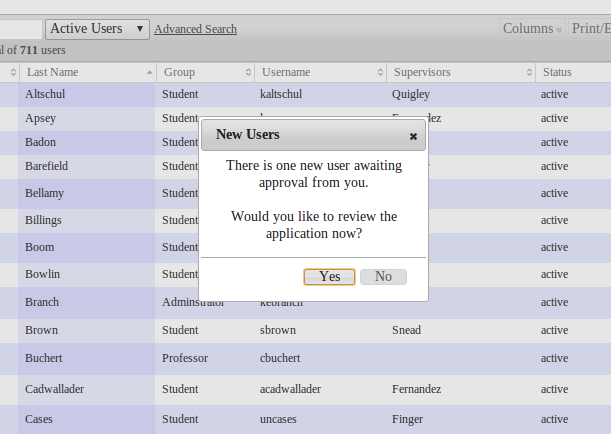Image resolution: width=611 pixels, height=434 pixels.
Task: Sort by Username column header
Action: click(x=321, y=72)
